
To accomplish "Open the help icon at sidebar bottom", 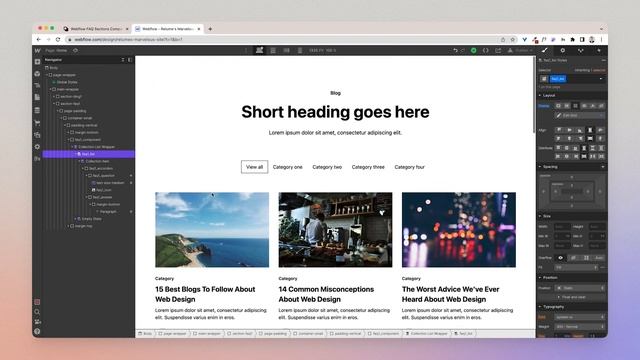I will 37,331.
